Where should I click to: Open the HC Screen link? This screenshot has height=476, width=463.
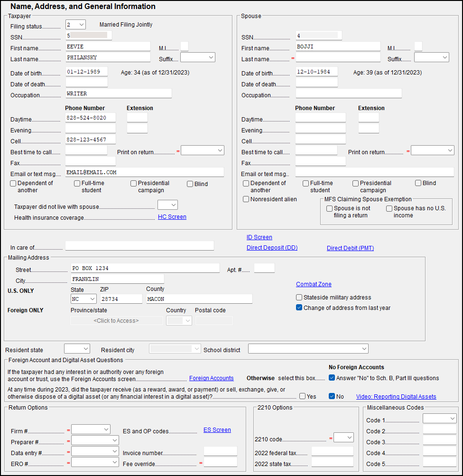172,217
